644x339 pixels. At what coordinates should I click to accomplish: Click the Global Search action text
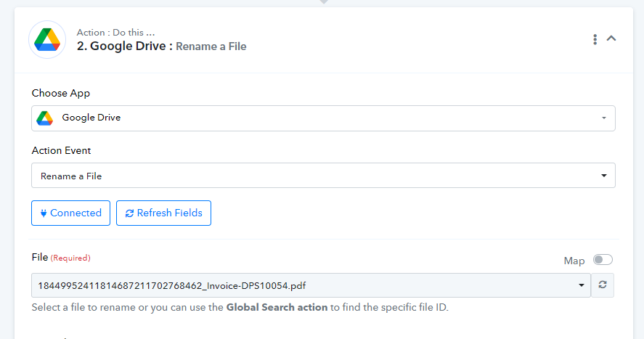[x=277, y=307]
